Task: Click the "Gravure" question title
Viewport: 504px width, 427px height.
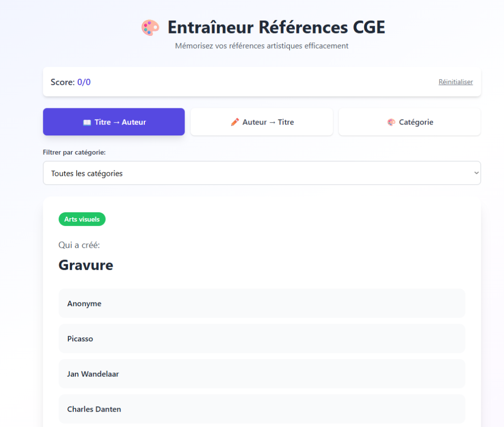Action: click(x=86, y=265)
